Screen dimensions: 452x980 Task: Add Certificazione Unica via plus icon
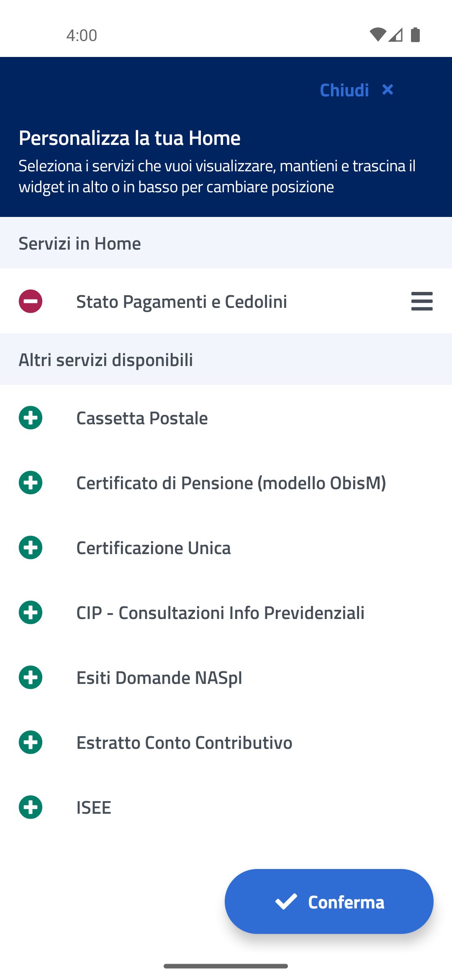pos(31,547)
